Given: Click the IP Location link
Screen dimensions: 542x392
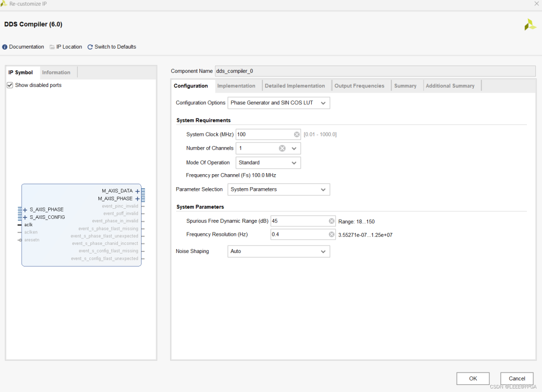Looking at the screenshot, I should coord(69,47).
